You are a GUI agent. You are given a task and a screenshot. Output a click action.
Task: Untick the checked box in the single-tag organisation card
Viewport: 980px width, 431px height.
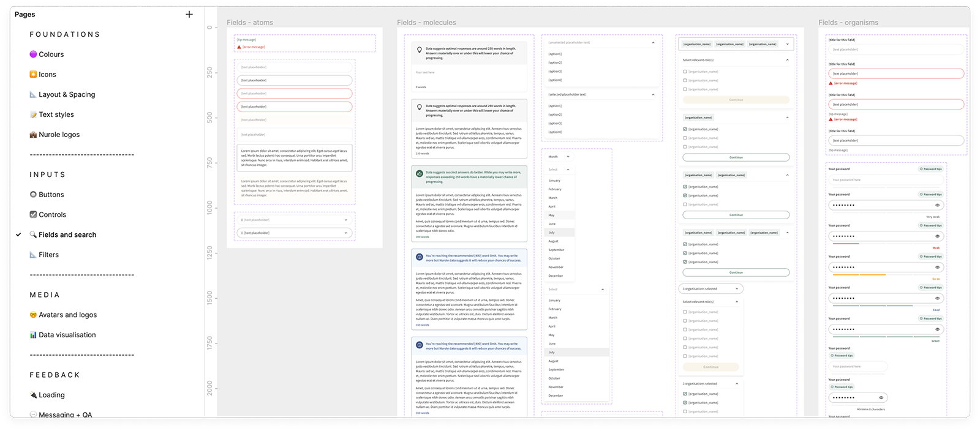(x=685, y=129)
